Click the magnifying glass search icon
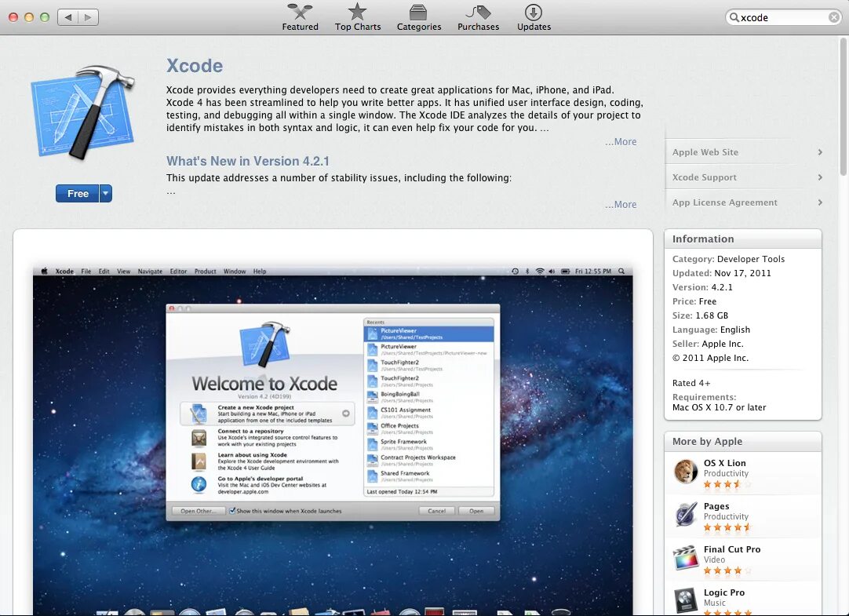The height and width of the screenshot is (616, 849). (x=734, y=17)
